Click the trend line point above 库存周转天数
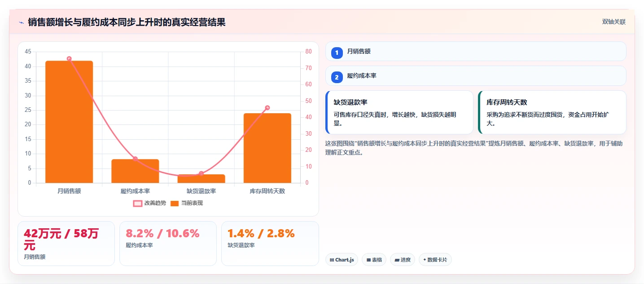644x284 pixels. 267,108
